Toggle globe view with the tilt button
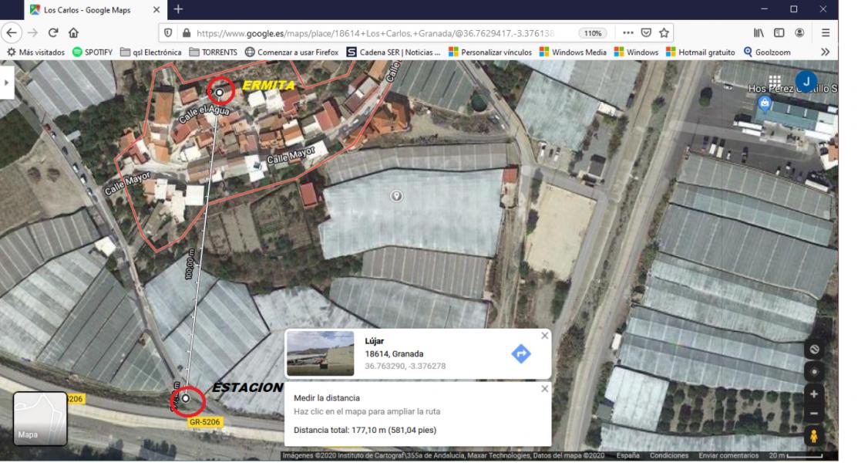 click(813, 350)
